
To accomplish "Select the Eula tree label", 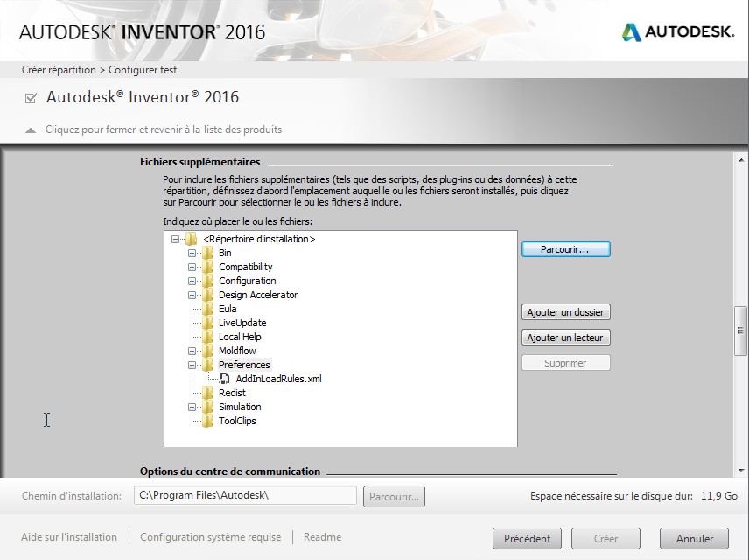I will [x=227, y=309].
